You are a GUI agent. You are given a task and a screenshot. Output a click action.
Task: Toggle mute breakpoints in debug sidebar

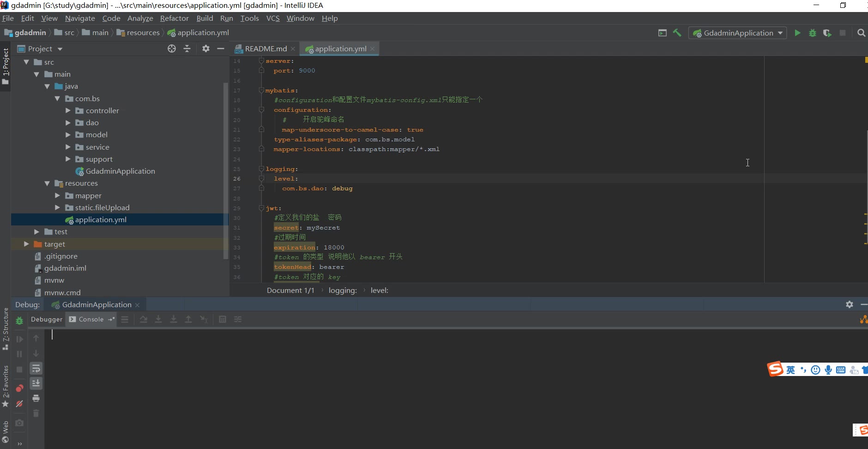(x=19, y=404)
